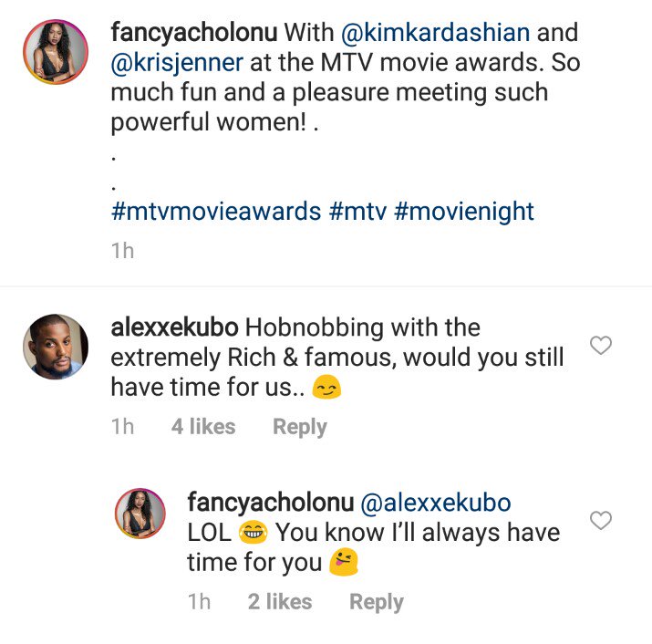This screenshot has height=644, width=652.
Task: Open the #mtvmovieawards hashtag
Action: coord(215,213)
